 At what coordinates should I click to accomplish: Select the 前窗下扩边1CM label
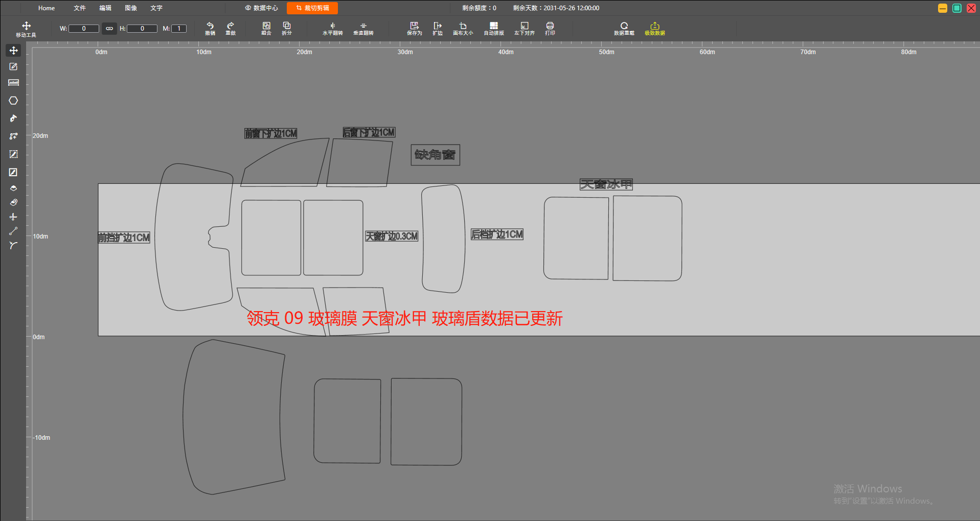click(x=271, y=133)
